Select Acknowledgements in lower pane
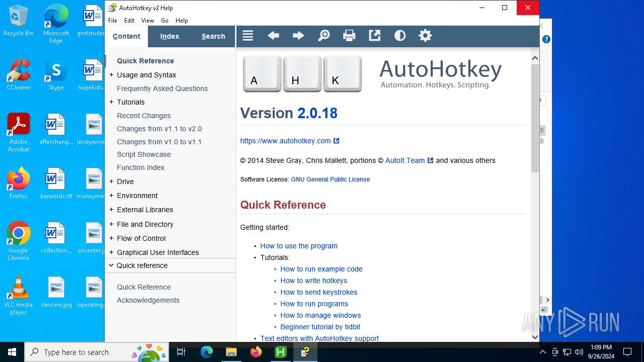The height and width of the screenshot is (362, 644). 148,300
